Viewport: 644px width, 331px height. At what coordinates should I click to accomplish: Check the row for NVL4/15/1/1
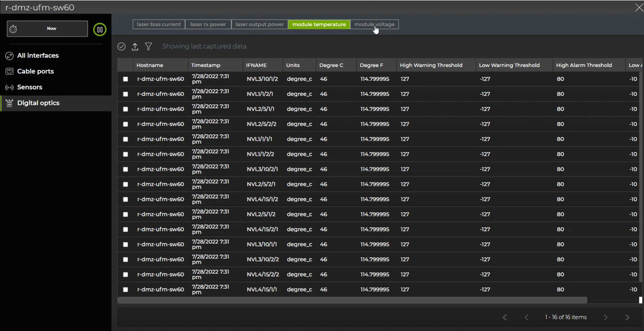(x=125, y=290)
